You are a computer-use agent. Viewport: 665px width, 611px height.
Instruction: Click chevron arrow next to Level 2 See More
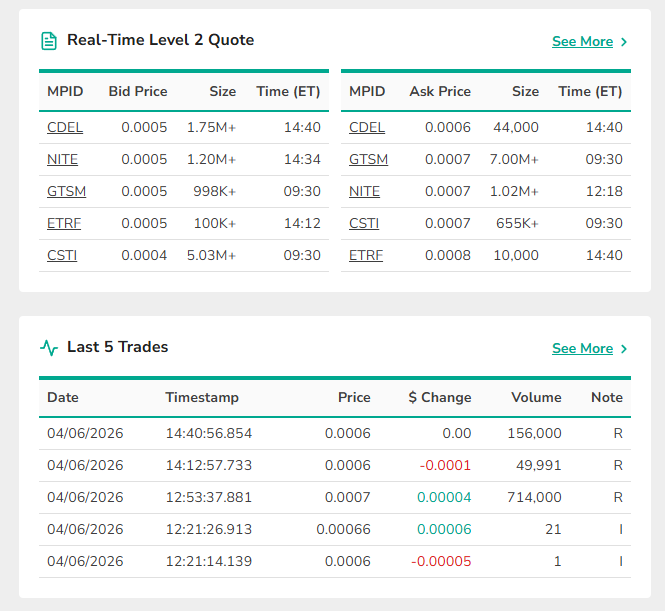(623, 42)
